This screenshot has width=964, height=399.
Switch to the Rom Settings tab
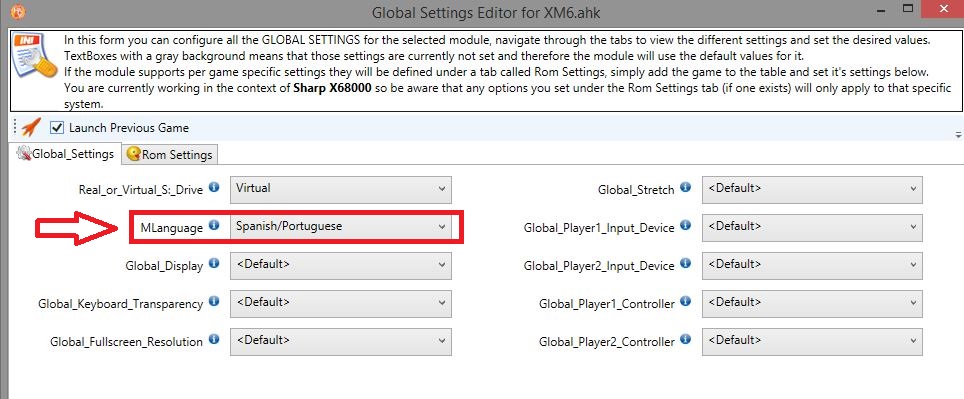(x=170, y=155)
